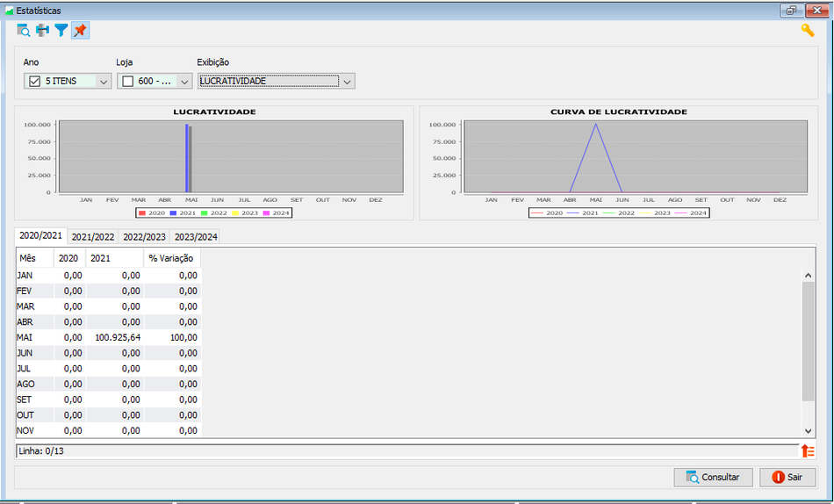Click the search magnifier toolbar icon

point(24,31)
